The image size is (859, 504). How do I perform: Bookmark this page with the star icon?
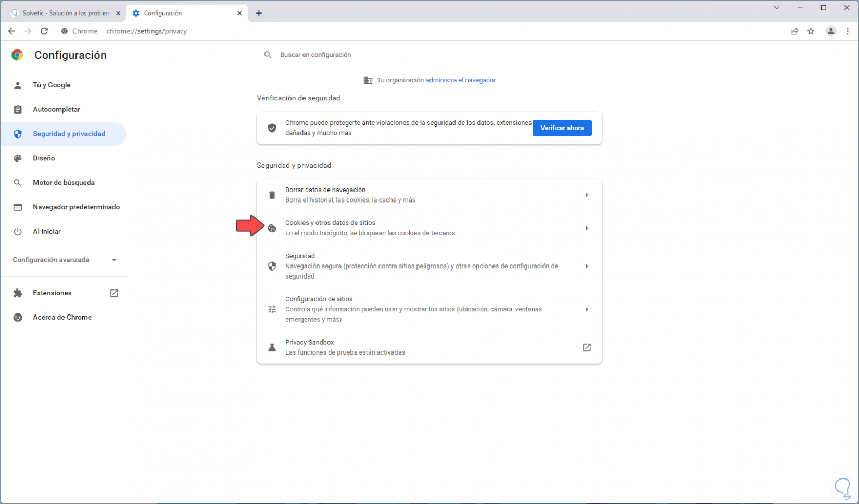(x=811, y=31)
